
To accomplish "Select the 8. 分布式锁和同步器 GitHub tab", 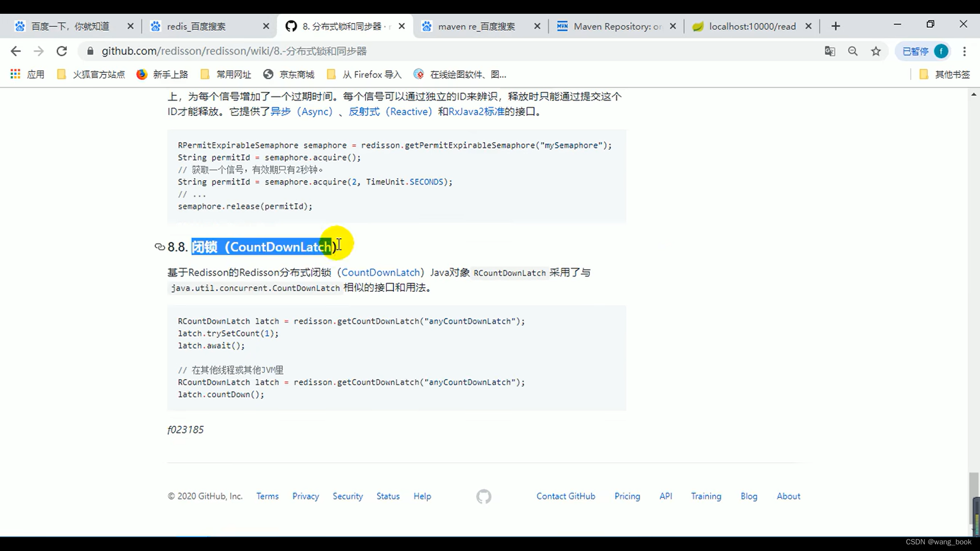I will pyautogui.click(x=346, y=26).
